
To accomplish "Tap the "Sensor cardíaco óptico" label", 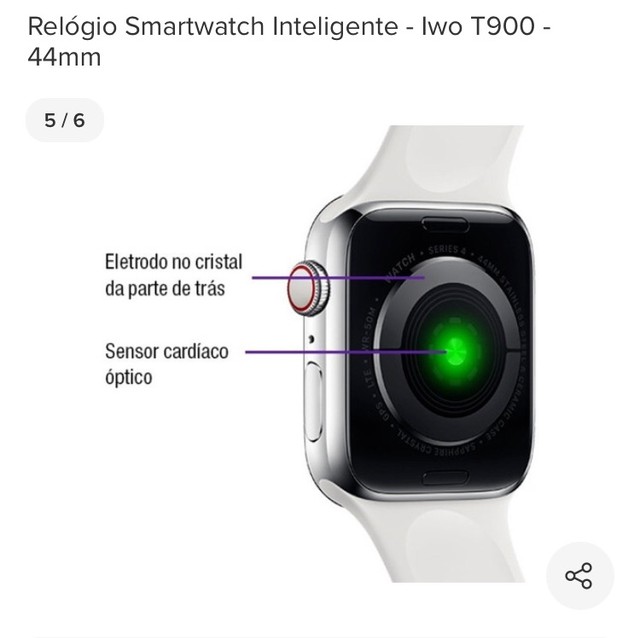I will point(167,364).
